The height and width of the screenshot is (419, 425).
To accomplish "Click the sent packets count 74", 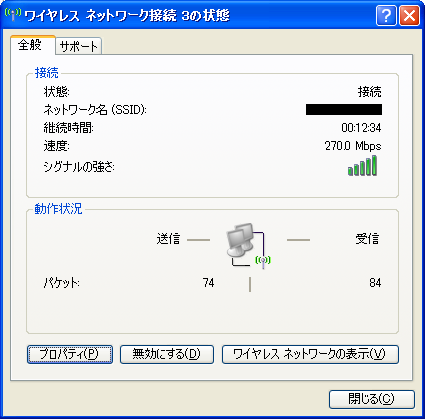I will click(209, 283).
